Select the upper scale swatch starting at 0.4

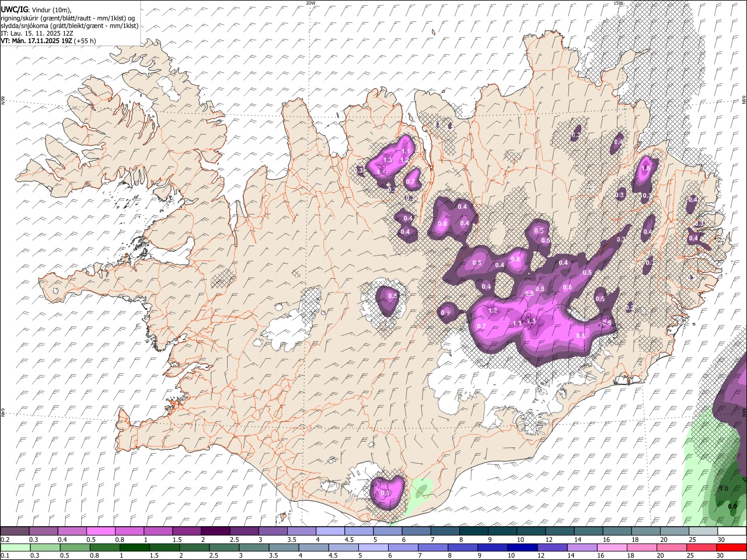tap(72, 531)
